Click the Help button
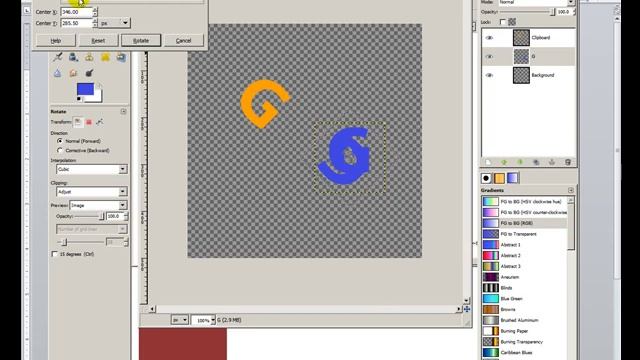 coord(56,40)
